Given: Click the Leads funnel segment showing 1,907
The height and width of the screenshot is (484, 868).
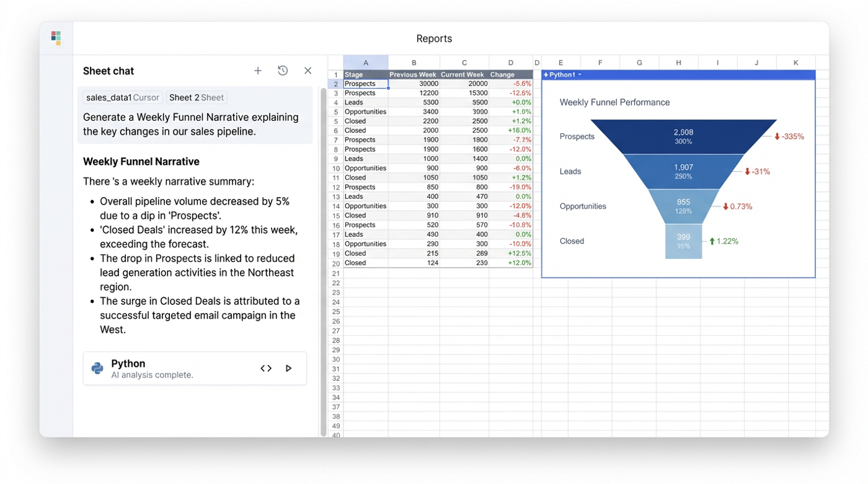Looking at the screenshot, I should pos(683,172).
